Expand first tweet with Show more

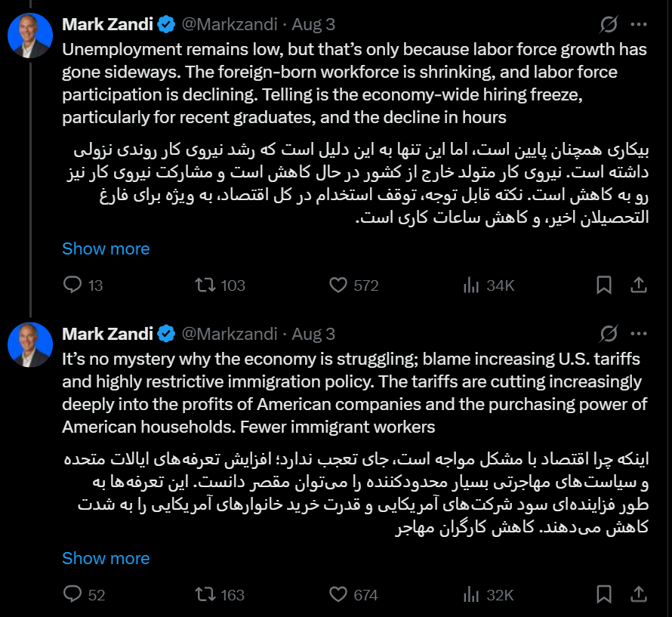click(x=106, y=248)
